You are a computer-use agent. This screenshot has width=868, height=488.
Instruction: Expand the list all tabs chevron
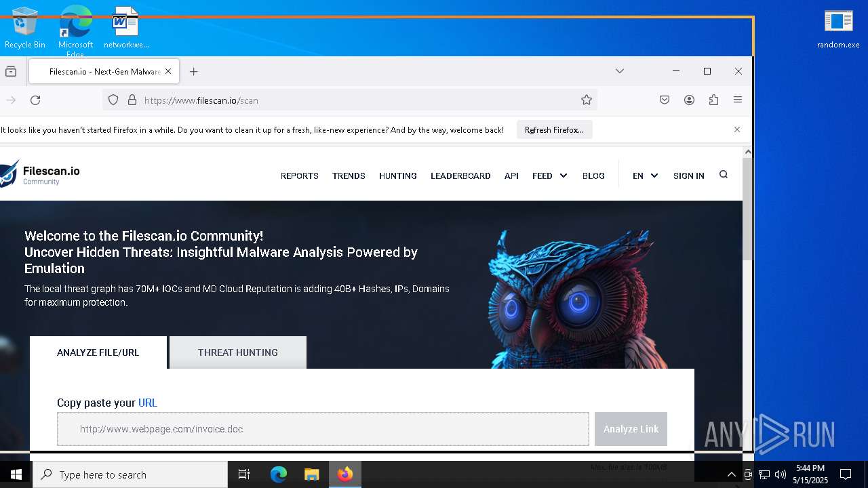coord(620,71)
